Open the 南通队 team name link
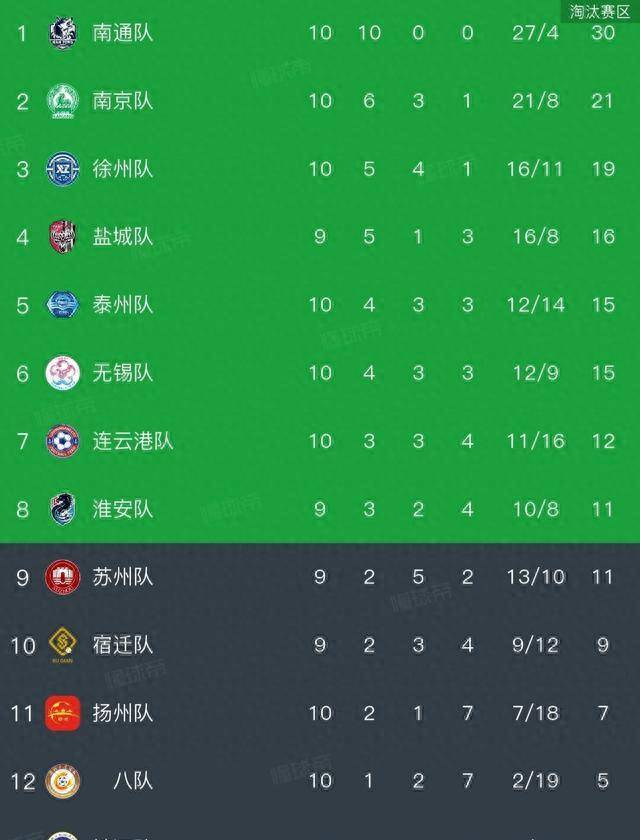640x840 pixels. [123, 33]
